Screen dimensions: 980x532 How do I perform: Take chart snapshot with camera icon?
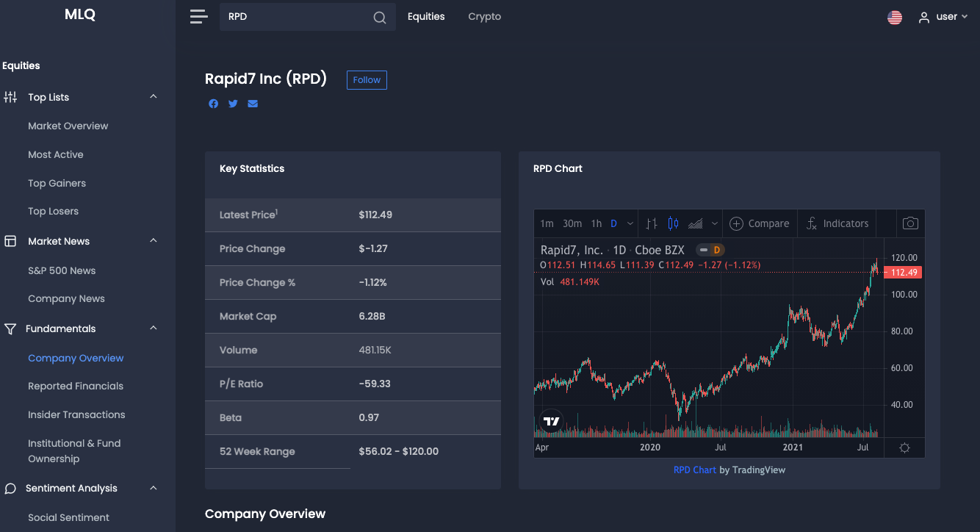[x=910, y=223]
